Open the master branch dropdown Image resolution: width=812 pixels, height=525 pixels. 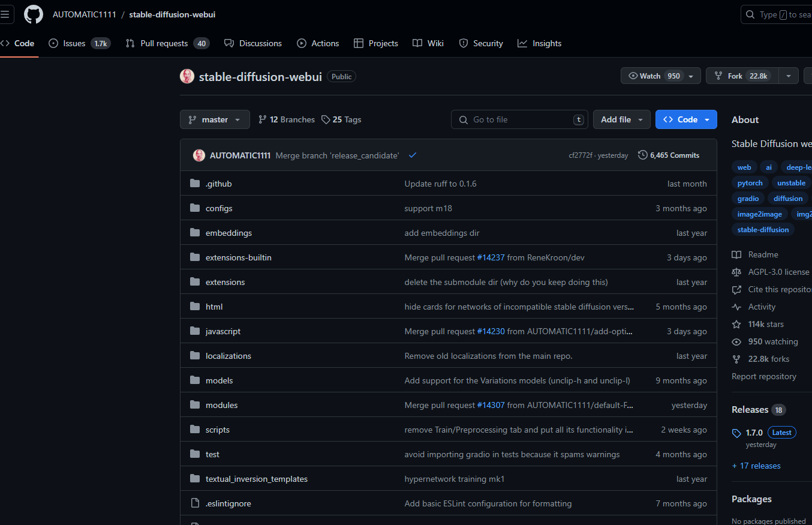[215, 119]
